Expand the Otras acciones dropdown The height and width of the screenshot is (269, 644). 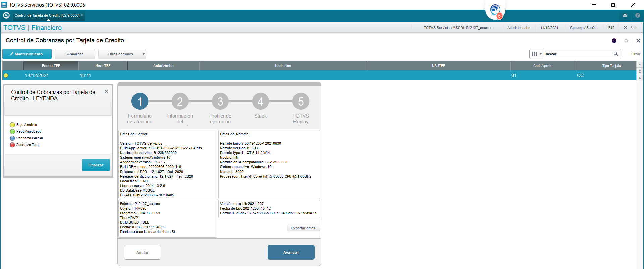[122, 54]
